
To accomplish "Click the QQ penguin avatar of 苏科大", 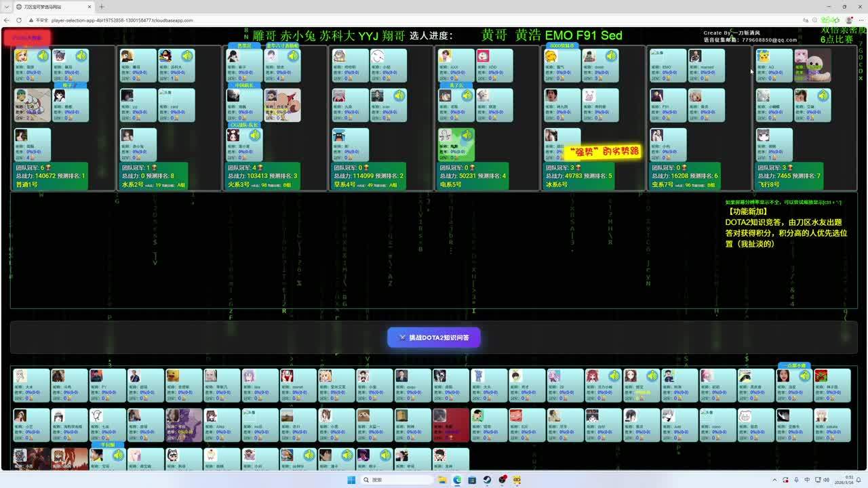I will tap(165, 56).
